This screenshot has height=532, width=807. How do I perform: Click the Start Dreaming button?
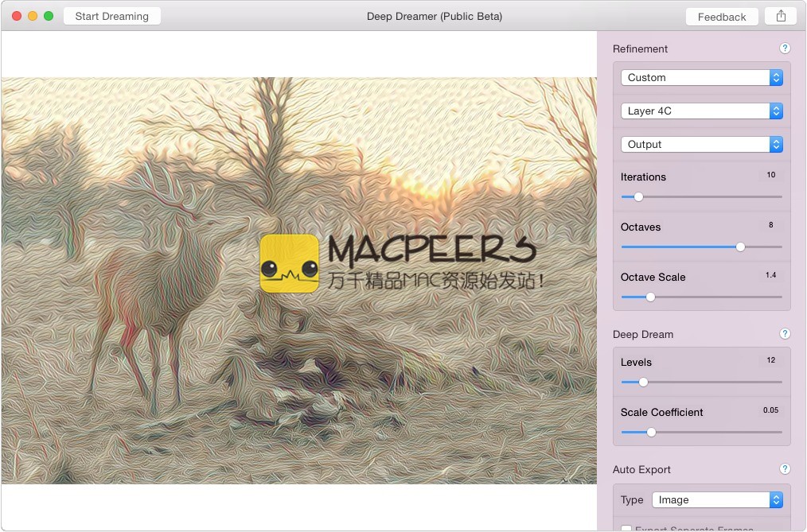111,16
